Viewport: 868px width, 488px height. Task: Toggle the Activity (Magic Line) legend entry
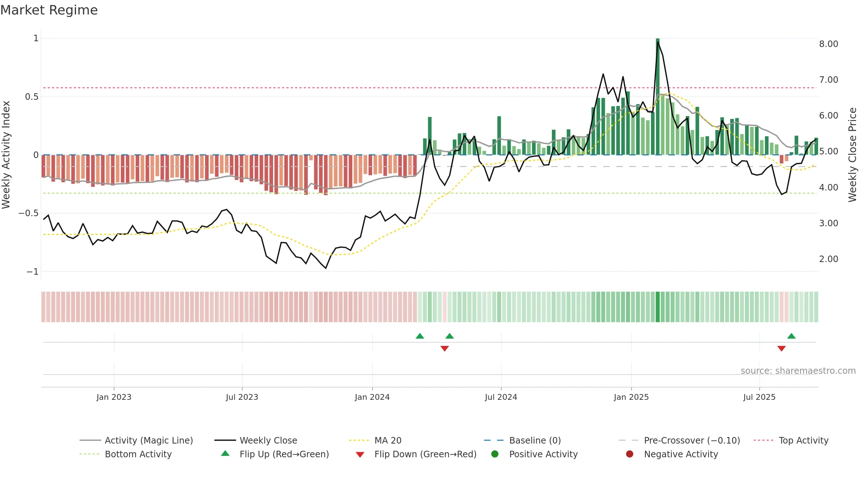(x=136, y=440)
